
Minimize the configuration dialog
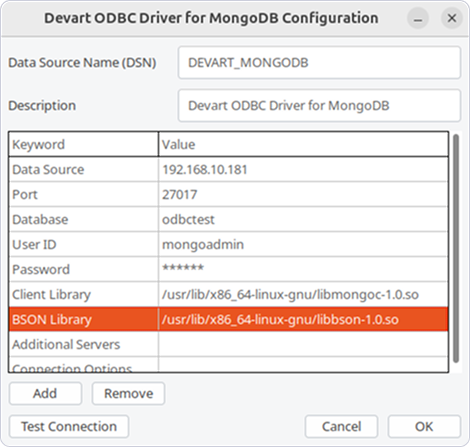(x=418, y=18)
